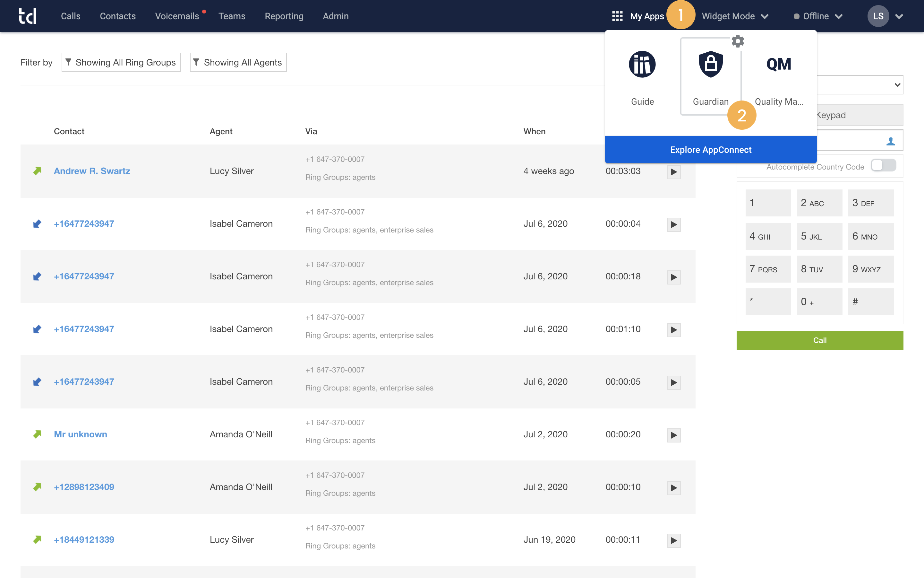
Task: Open the Voicemails menu
Action: (x=177, y=16)
